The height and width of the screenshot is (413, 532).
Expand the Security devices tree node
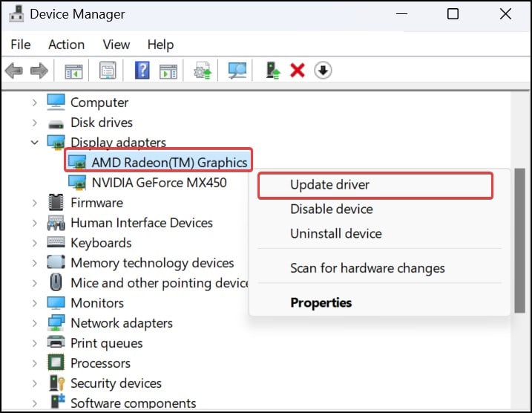click(x=34, y=383)
